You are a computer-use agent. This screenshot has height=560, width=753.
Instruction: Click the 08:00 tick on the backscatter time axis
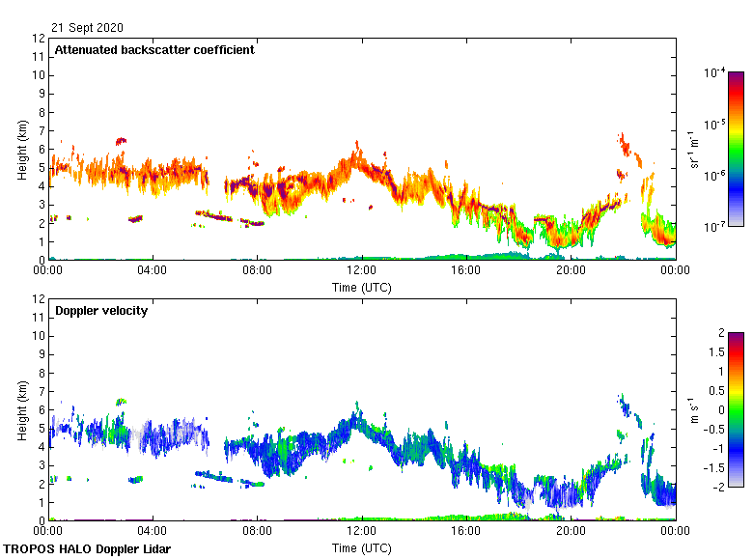[257, 271]
